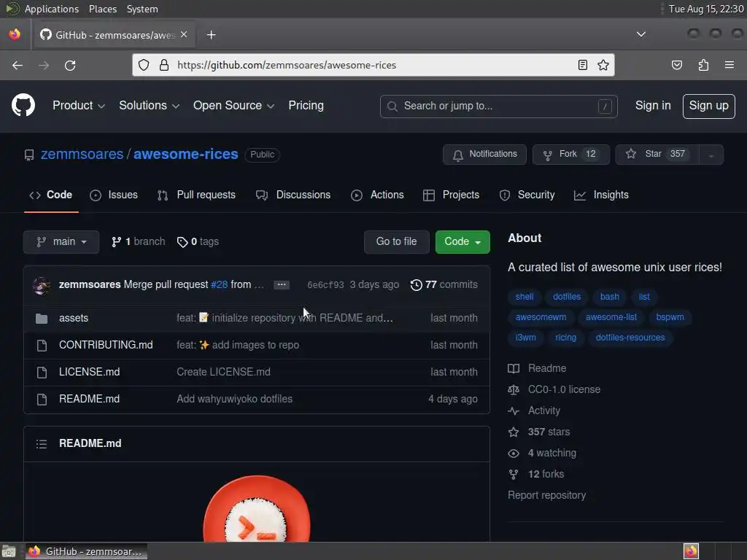This screenshot has width=747, height=560.
Task: Click the ricing topic tag
Action: (565, 338)
